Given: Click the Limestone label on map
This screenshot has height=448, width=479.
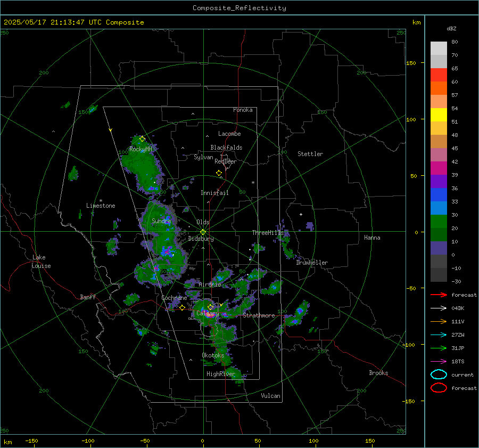Looking at the screenshot, I should point(101,206).
